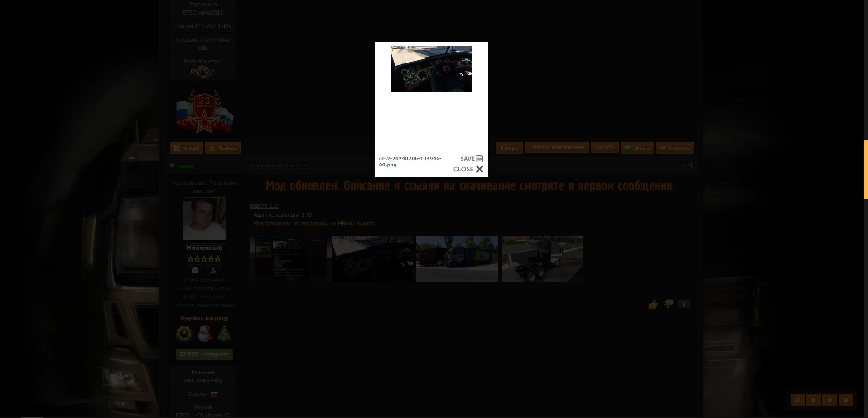This screenshot has width=868, height=418.
Task: Click the Версия ATS: ATS 1.47s field
Action: point(203,26)
